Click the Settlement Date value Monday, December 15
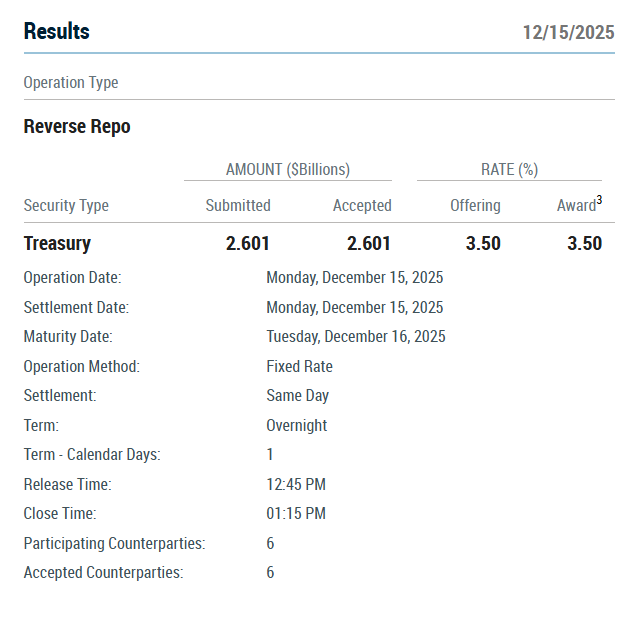633x617 pixels. point(355,308)
